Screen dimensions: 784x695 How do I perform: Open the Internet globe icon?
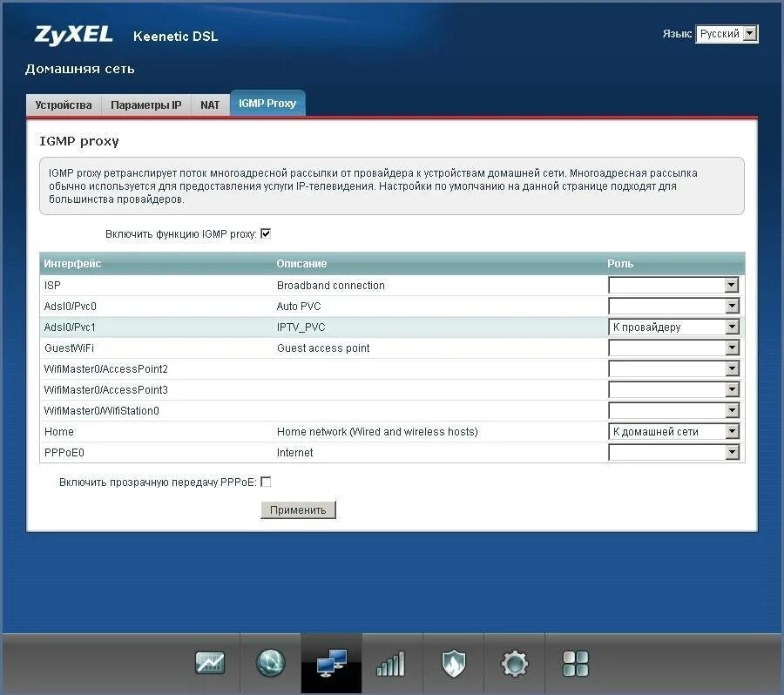point(271,663)
